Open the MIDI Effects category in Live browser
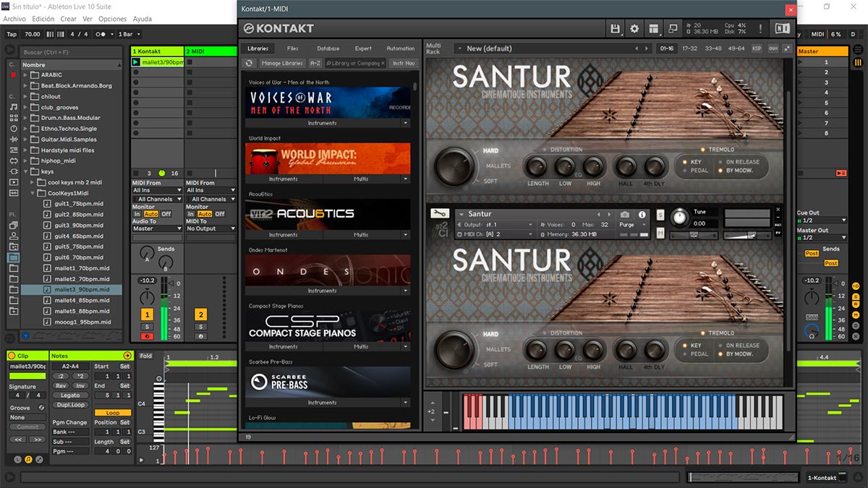The width and height of the screenshot is (868, 488). [x=14, y=150]
